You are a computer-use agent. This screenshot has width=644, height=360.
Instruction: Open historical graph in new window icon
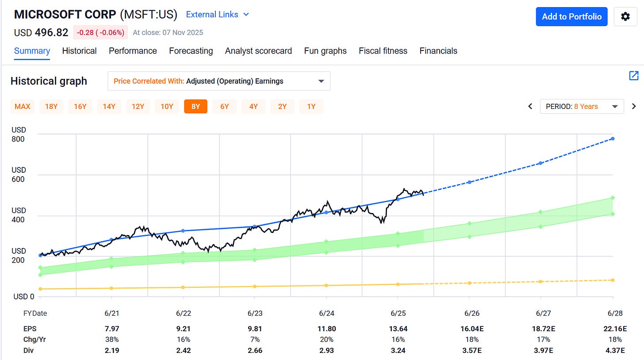[x=633, y=76]
